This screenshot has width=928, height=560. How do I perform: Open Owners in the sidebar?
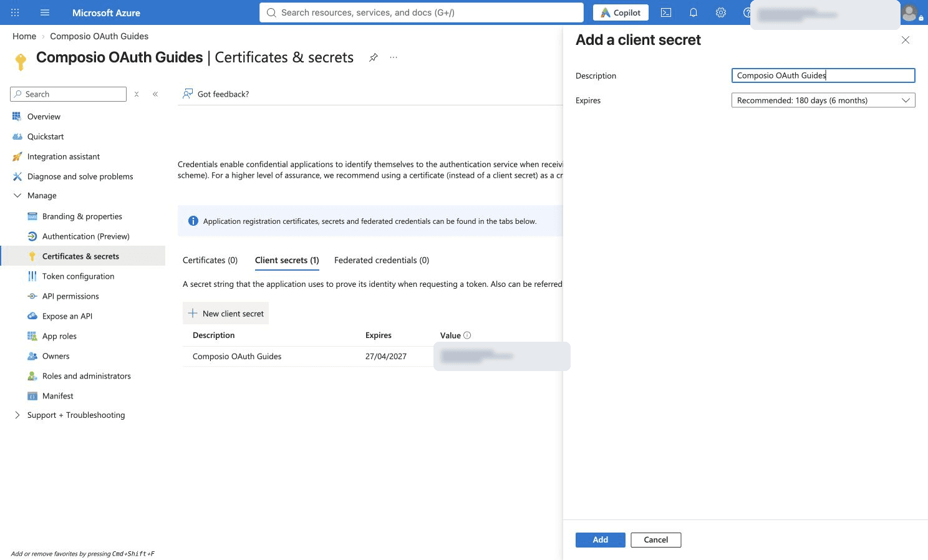56,356
